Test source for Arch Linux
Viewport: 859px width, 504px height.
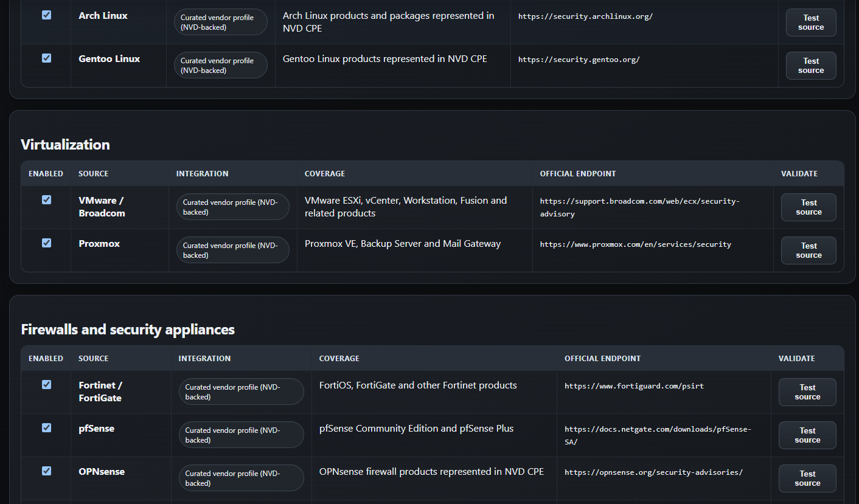[x=811, y=22]
